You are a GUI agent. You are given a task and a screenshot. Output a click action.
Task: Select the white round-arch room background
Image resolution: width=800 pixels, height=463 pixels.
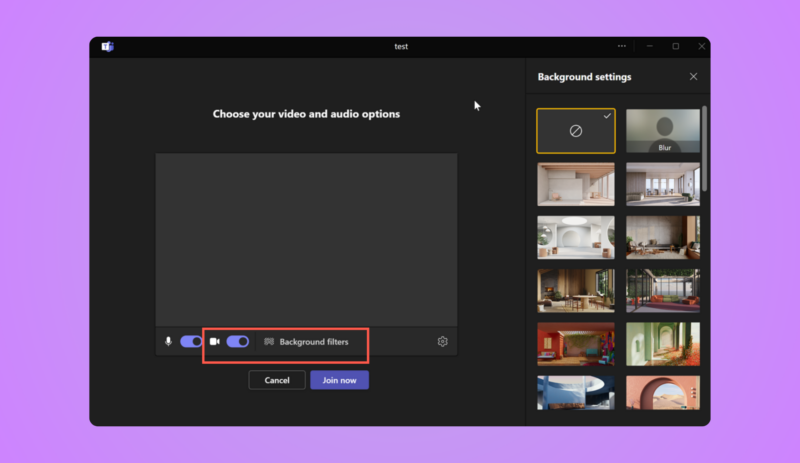(576, 237)
